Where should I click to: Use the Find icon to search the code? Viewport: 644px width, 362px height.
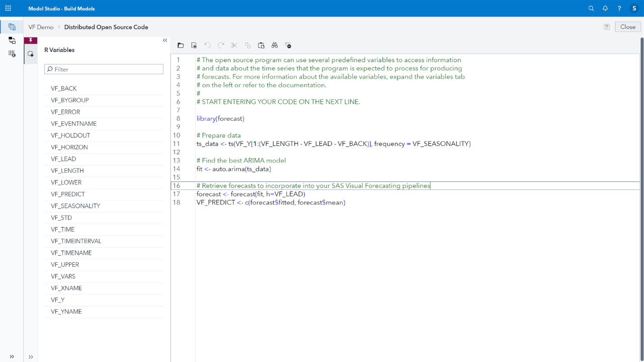[x=275, y=45]
